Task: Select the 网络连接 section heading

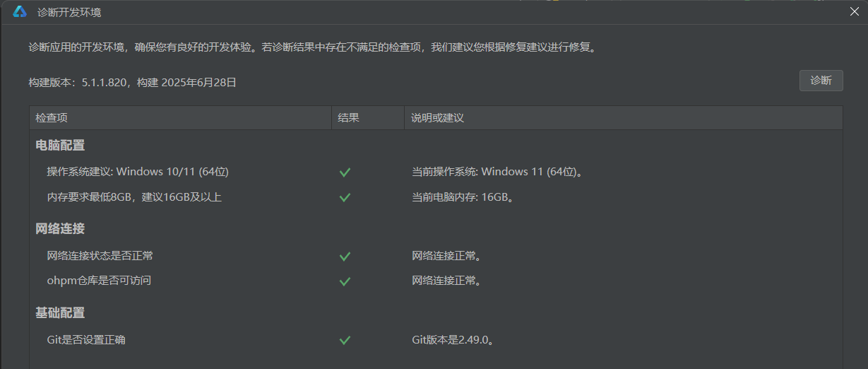Action: [60, 229]
